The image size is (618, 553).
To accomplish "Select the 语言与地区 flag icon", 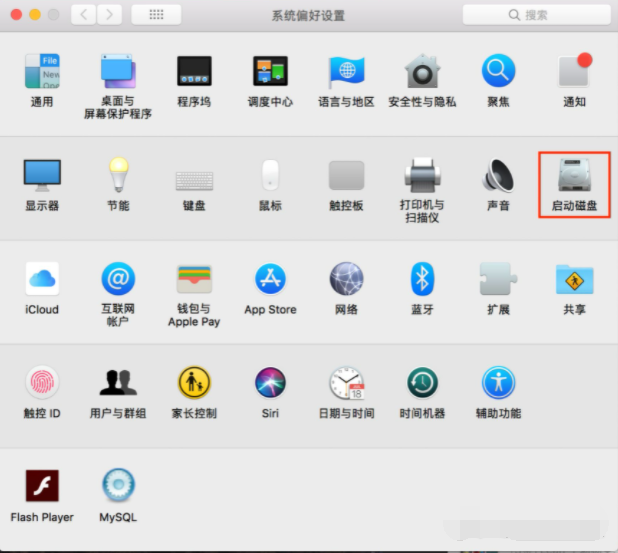I will tap(346, 72).
